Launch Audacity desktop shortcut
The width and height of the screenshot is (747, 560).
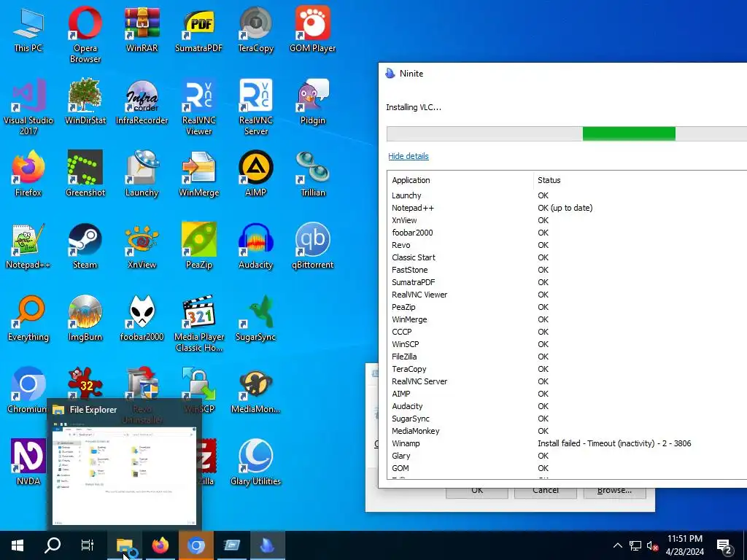click(256, 246)
